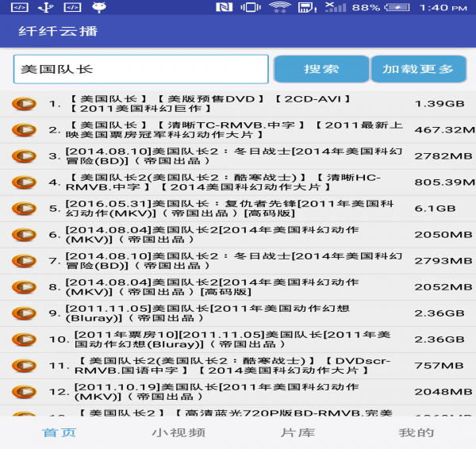This screenshot has height=449, width=476.
Task: Tap the play icon for result 12
Action: point(25,392)
